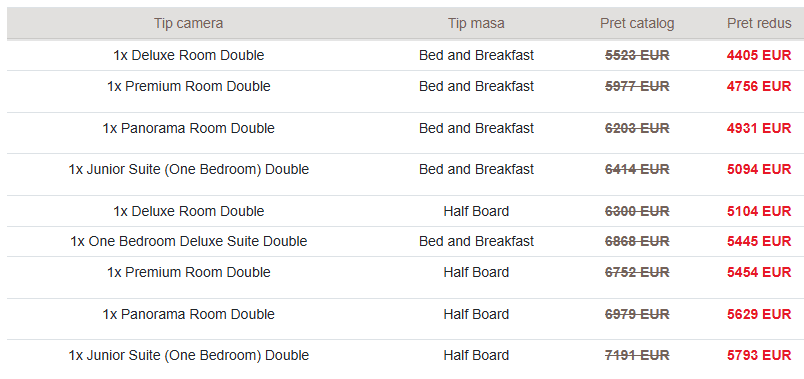Image resolution: width=804 pixels, height=379 pixels.
Task: Click the 4756 EUR reduced price
Action: pos(759,86)
